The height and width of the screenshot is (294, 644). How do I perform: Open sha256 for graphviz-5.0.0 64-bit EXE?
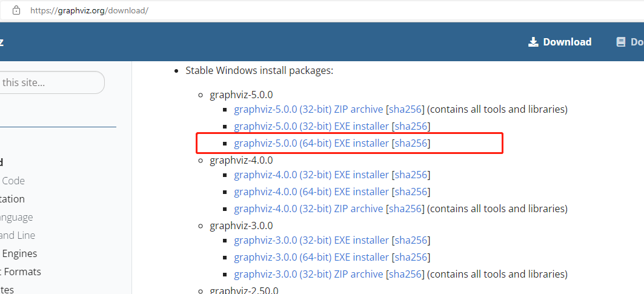coord(411,143)
